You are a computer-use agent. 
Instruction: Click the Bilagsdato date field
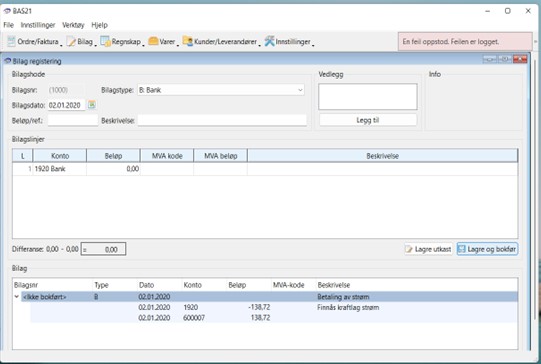tap(66, 105)
